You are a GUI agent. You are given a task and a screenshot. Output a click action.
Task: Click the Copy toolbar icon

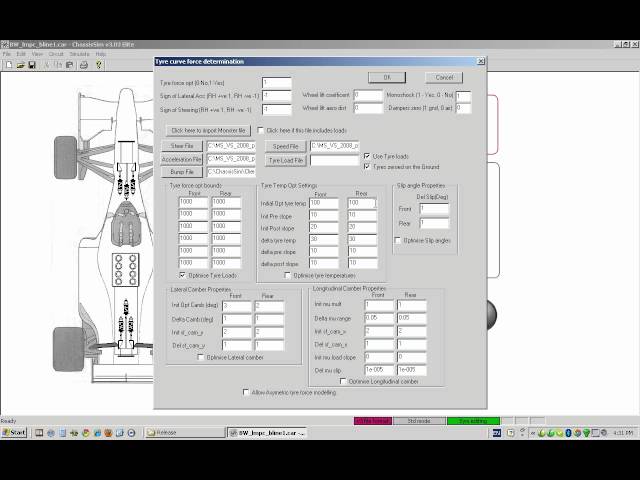(x=58, y=65)
